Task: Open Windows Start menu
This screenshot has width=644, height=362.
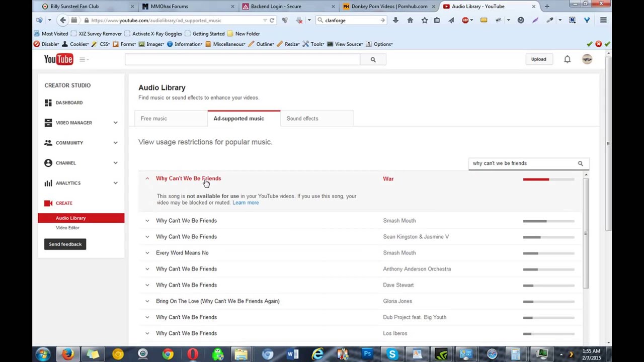Action: [42, 354]
